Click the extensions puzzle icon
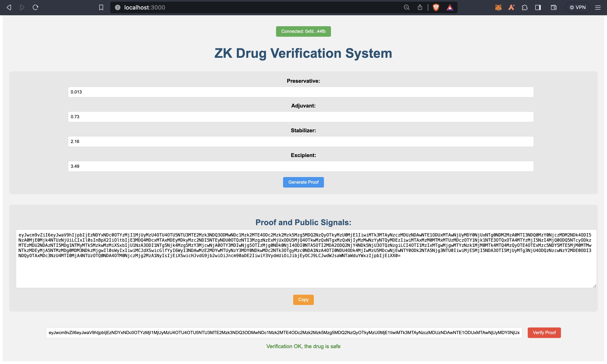Image resolution: width=607 pixels, height=364 pixels. tap(525, 7)
